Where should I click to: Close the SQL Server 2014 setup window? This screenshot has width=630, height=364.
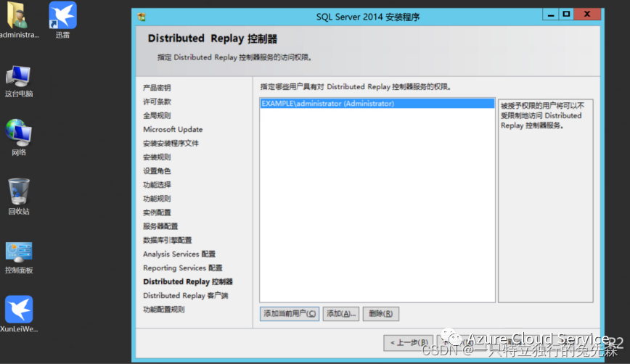(587, 15)
